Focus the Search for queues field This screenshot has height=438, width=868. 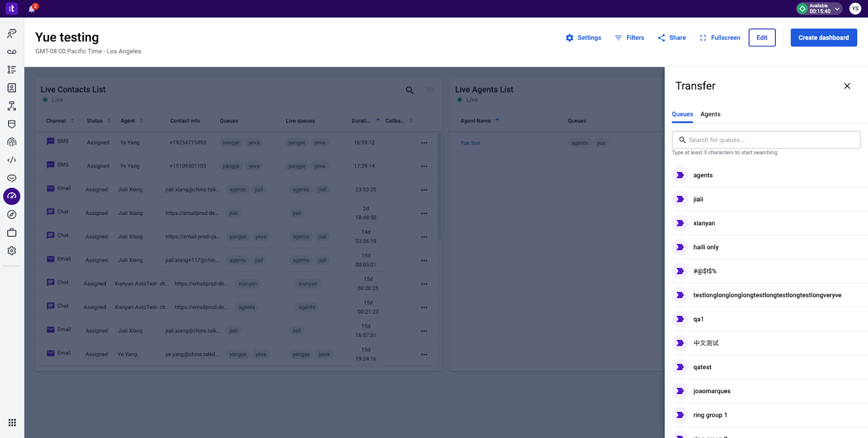click(766, 140)
